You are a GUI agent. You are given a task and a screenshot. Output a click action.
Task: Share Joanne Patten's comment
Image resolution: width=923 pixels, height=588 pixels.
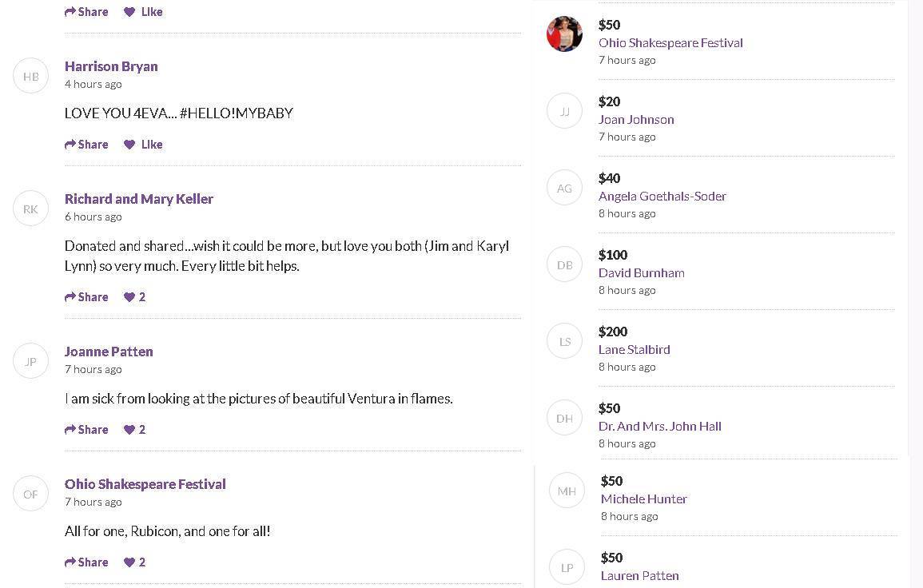pyautogui.click(x=86, y=430)
